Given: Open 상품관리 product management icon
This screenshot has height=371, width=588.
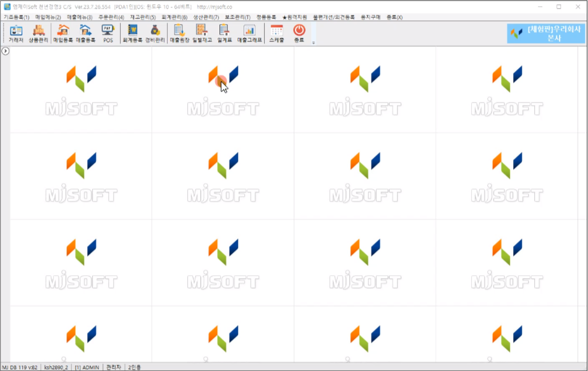Looking at the screenshot, I should click(x=38, y=33).
